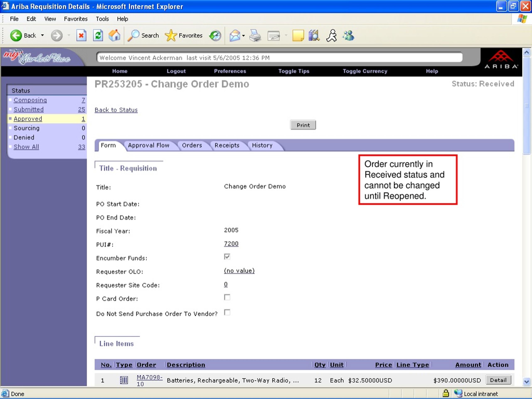The width and height of the screenshot is (532, 399).
Task: Click the Refresh page icon
Action: point(98,36)
